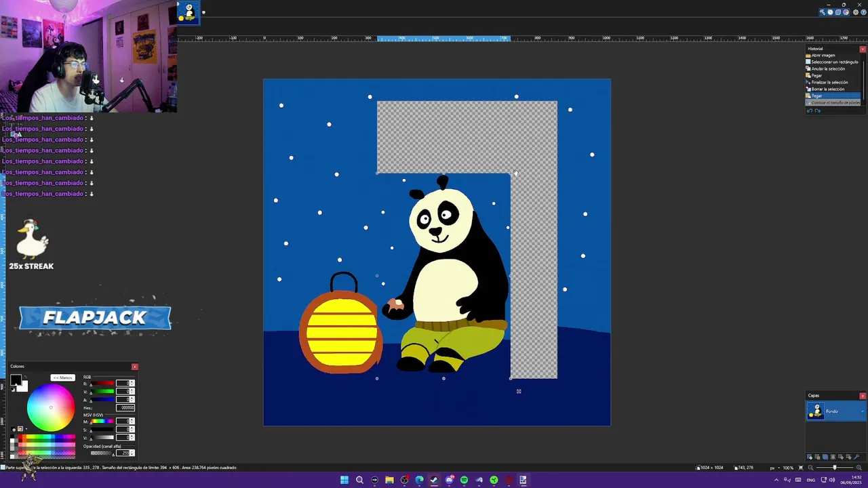
Task: Click the move layer down icon
Action: [x=848, y=457]
